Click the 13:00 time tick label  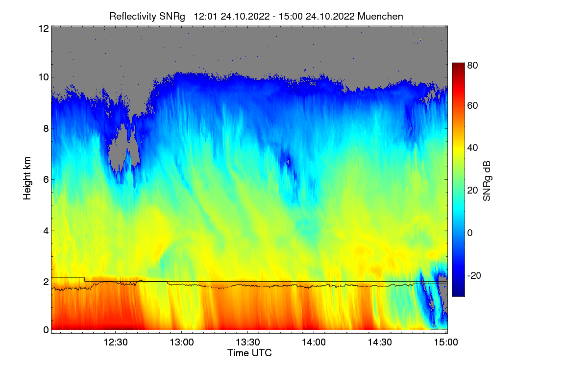(x=181, y=343)
